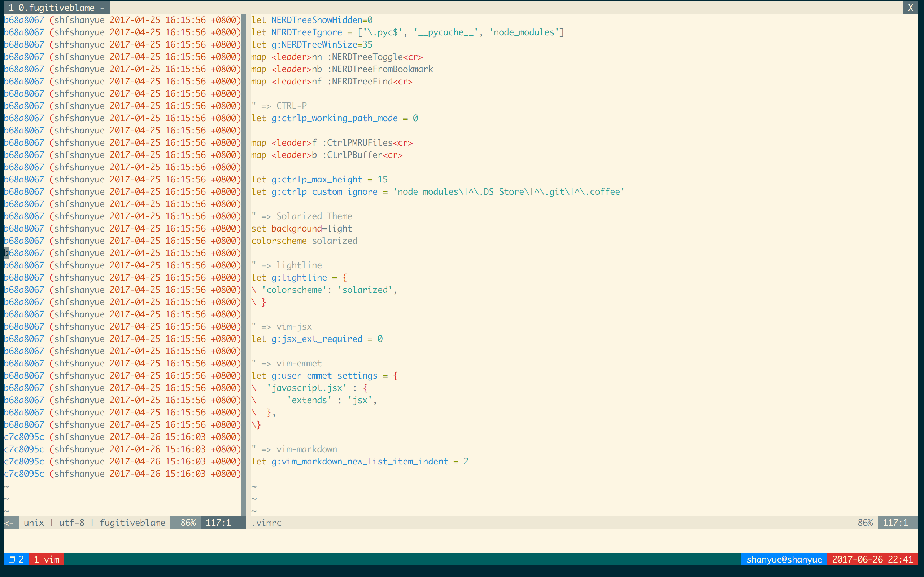Click the colorscheme solarized line
Viewport: 924px width, 577px height.
tap(304, 241)
